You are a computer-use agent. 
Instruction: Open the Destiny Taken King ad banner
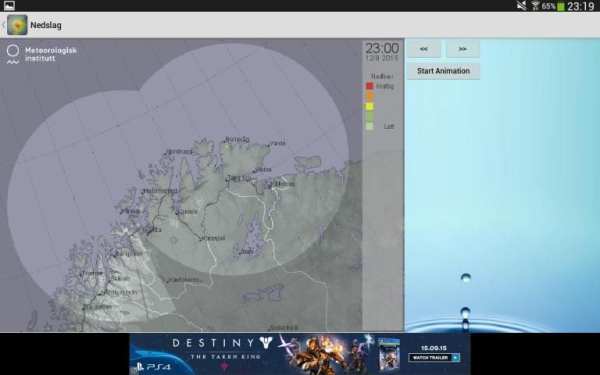[x=300, y=354]
